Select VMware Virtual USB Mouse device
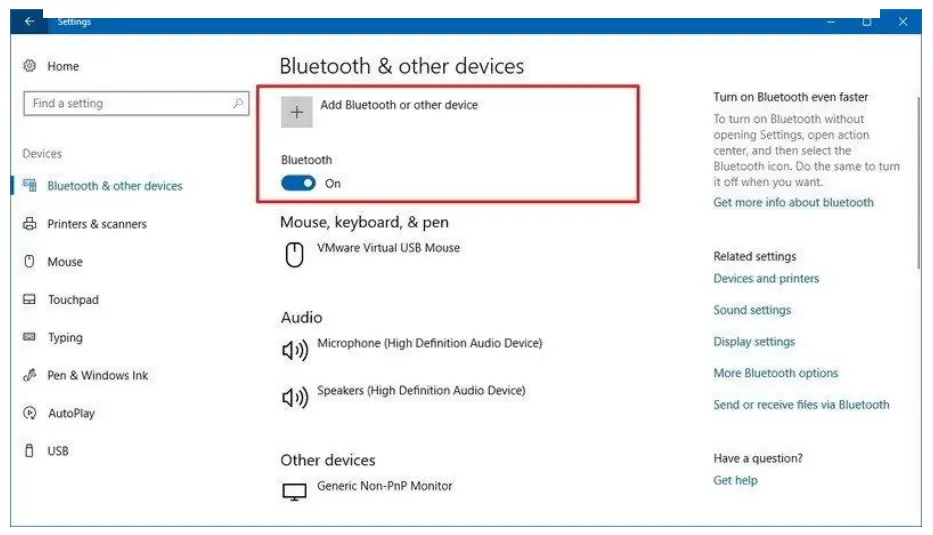933x535 pixels. click(389, 248)
